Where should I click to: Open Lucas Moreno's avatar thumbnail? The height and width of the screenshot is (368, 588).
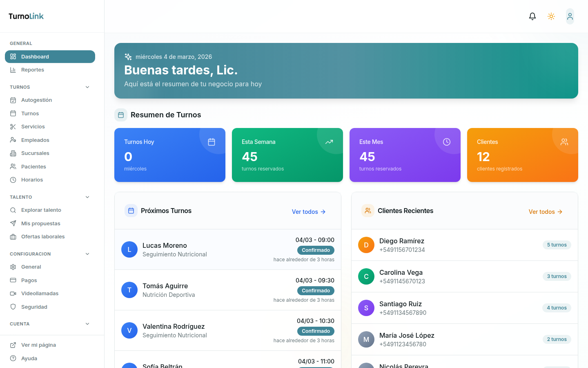point(129,249)
